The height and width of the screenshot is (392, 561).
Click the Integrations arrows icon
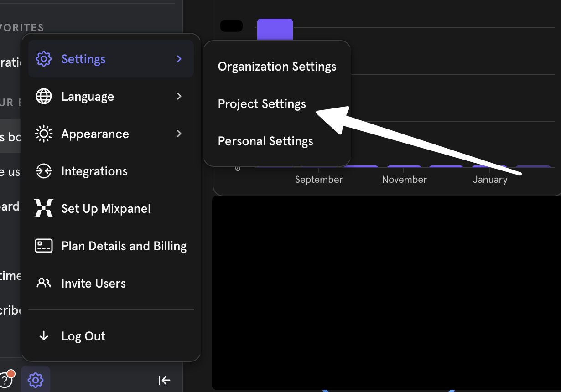pos(44,171)
